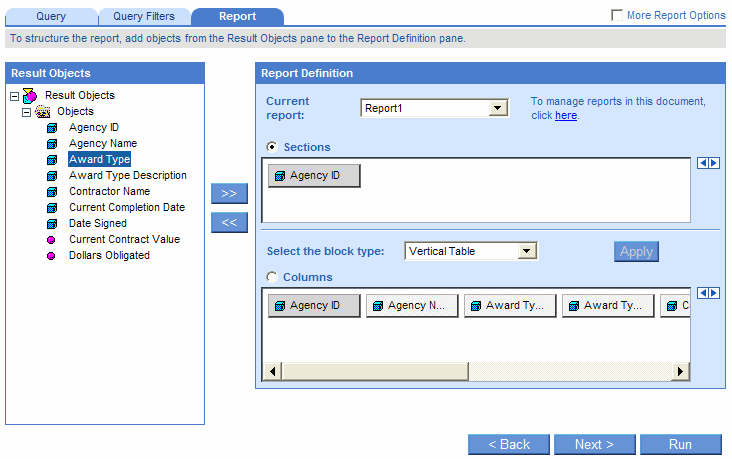Select the Columns radio button

(x=272, y=277)
